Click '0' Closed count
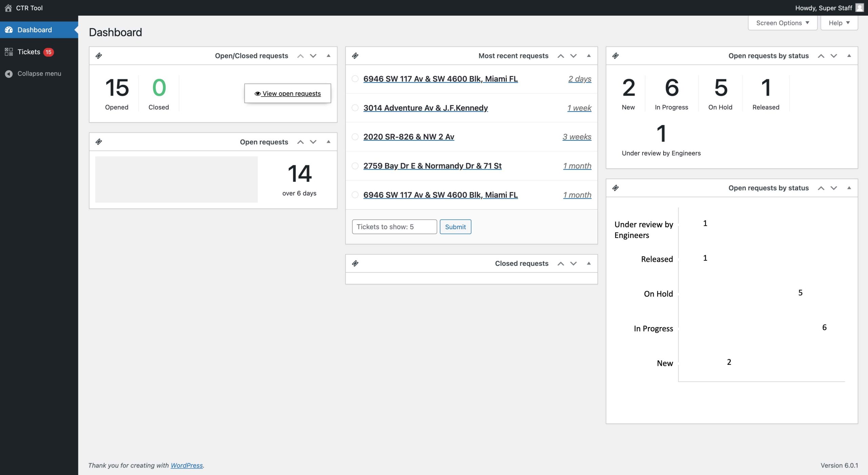 pyautogui.click(x=159, y=87)
